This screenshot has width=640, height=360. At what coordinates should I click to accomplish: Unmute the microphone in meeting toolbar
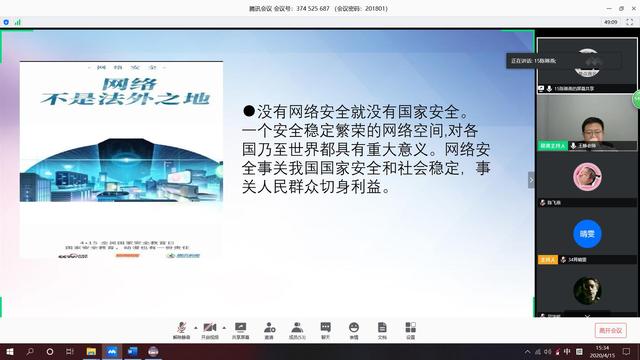[182, 330]
